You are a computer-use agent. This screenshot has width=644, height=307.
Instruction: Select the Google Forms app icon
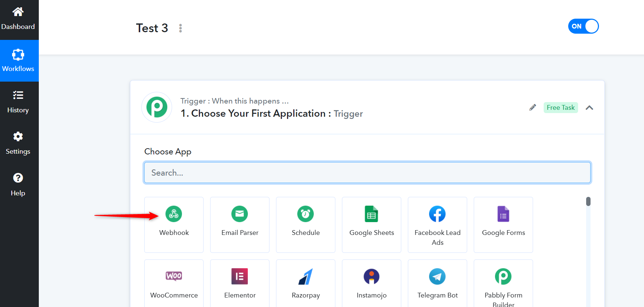pos(503,214)
